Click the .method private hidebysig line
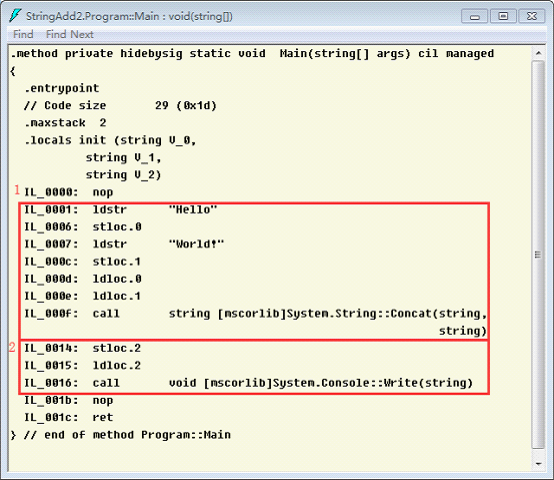This screenshot has height=480, width=554. coord(252,54)
